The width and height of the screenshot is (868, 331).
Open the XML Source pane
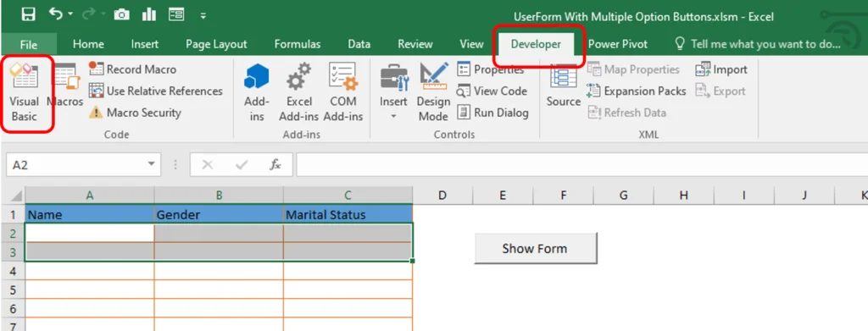point(564,86)
